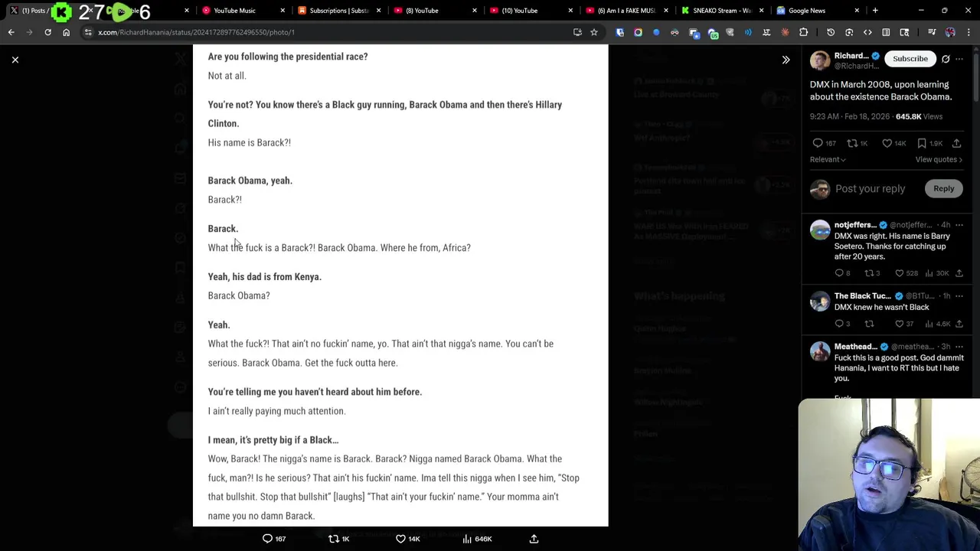Image resolution: width=980 pixels, height=551 pixels.
Task: Subscribe to Richard Hanania
Action: click(910, 59)
